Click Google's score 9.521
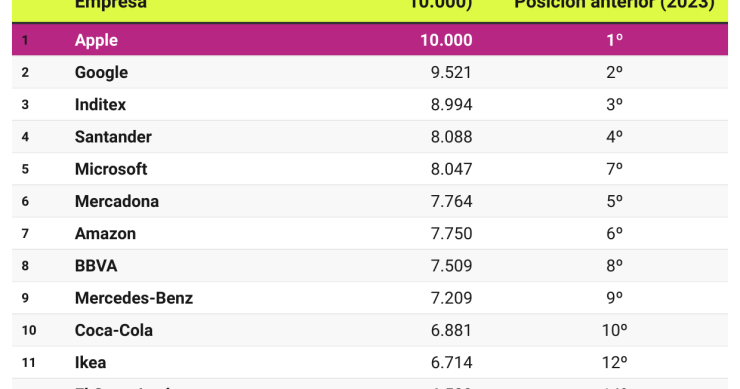Viewport: 740px width, 389px height. 451,72
